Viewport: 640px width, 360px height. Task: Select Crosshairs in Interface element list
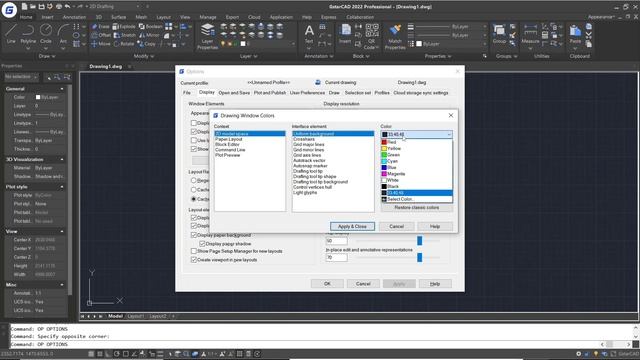point(304,139)
